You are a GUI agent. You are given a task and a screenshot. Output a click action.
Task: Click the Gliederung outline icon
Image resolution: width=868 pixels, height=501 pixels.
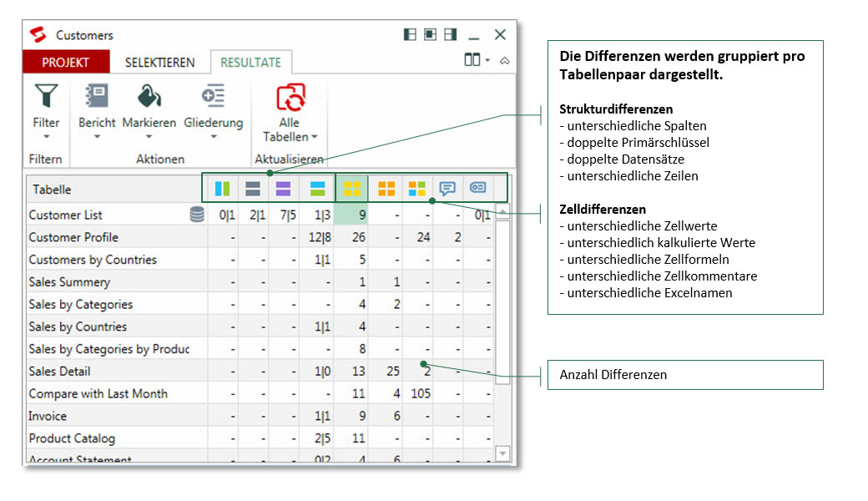tap(213, 96)
